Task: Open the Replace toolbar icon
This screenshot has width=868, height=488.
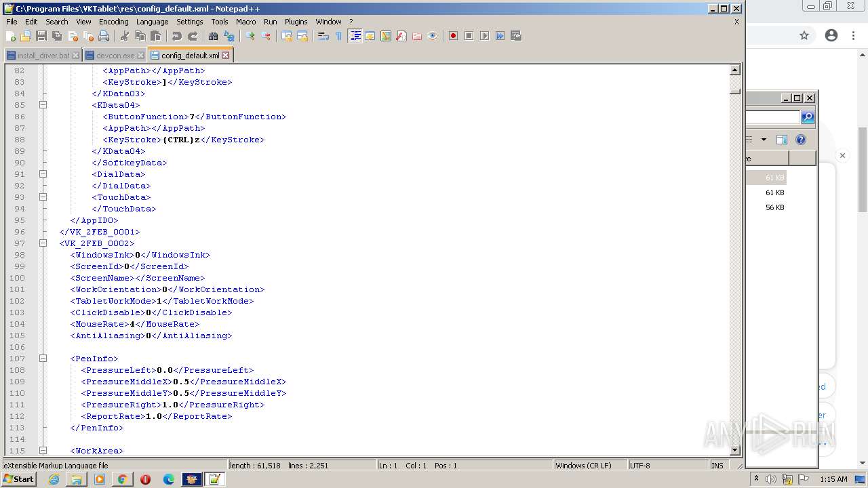Action: coord(229,36)
